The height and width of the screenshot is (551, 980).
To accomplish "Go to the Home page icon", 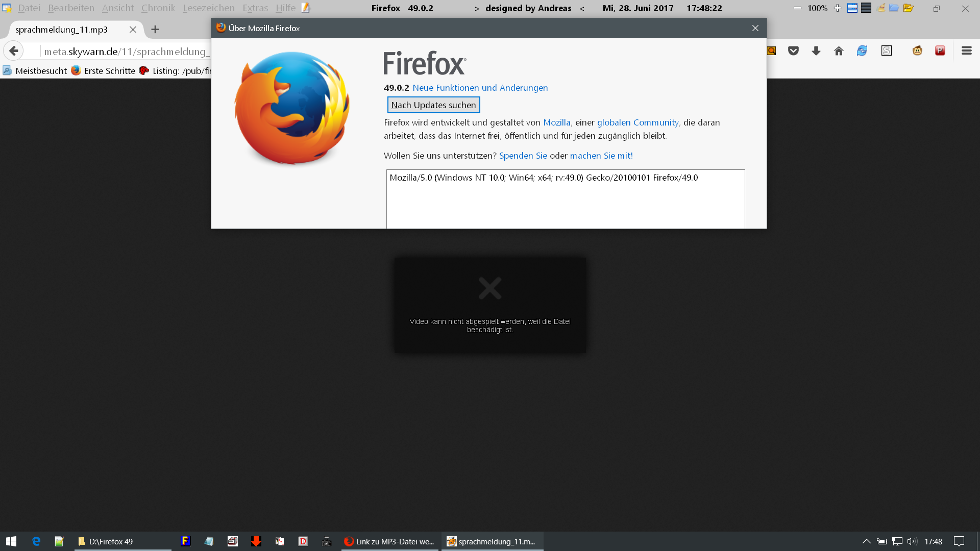I will [x=839, y=51].
